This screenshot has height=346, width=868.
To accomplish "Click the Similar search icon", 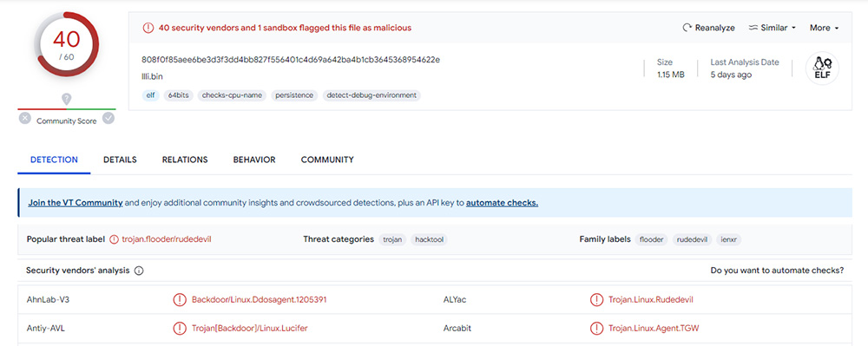I will [753, 28].
